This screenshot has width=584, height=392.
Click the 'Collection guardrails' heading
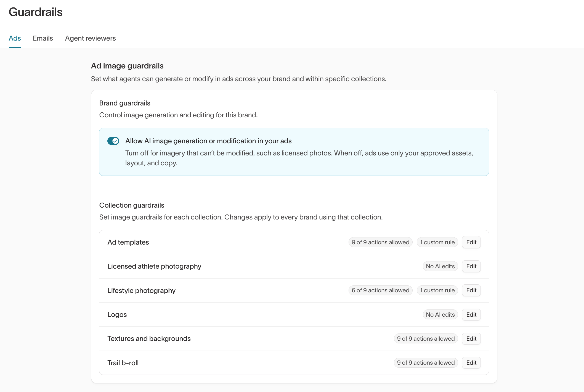[132, 205]
